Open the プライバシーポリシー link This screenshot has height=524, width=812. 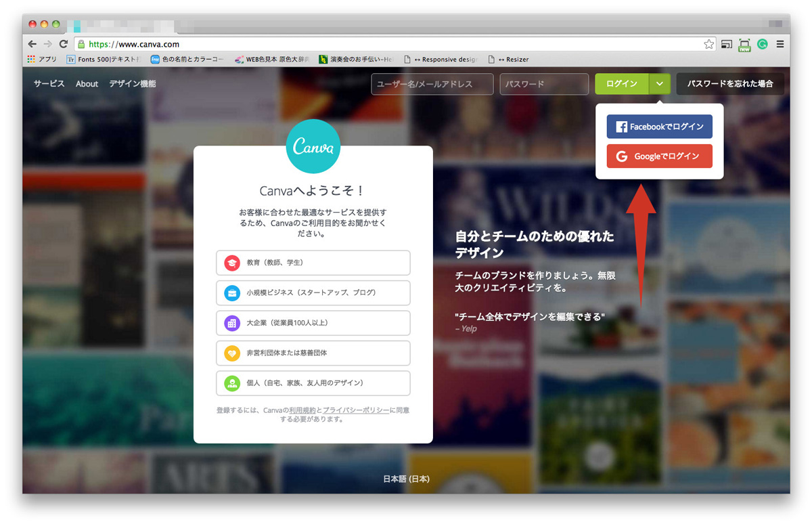coord(356,410)
